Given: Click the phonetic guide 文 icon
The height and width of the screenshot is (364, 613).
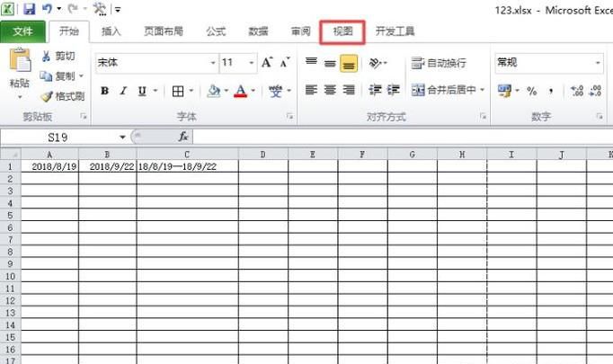Looking at the screenshot, I should tap(275, 91).
